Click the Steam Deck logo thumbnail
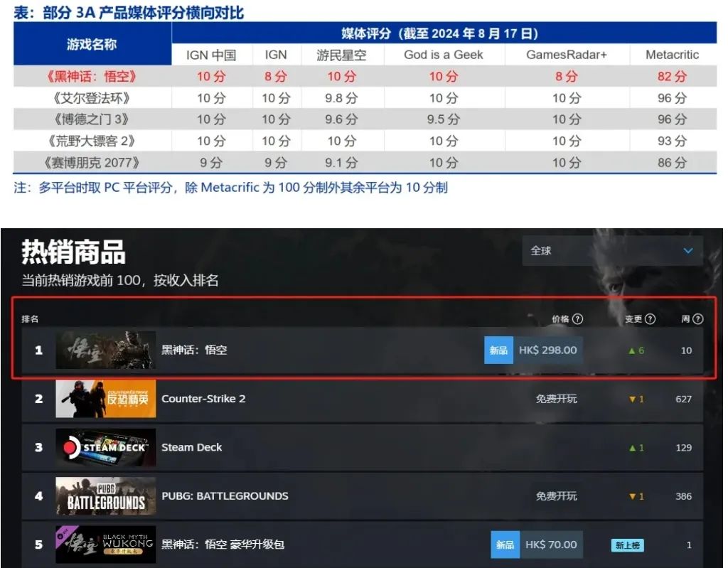The height and width of the screenshot is (568, 728). coord(106,447)
